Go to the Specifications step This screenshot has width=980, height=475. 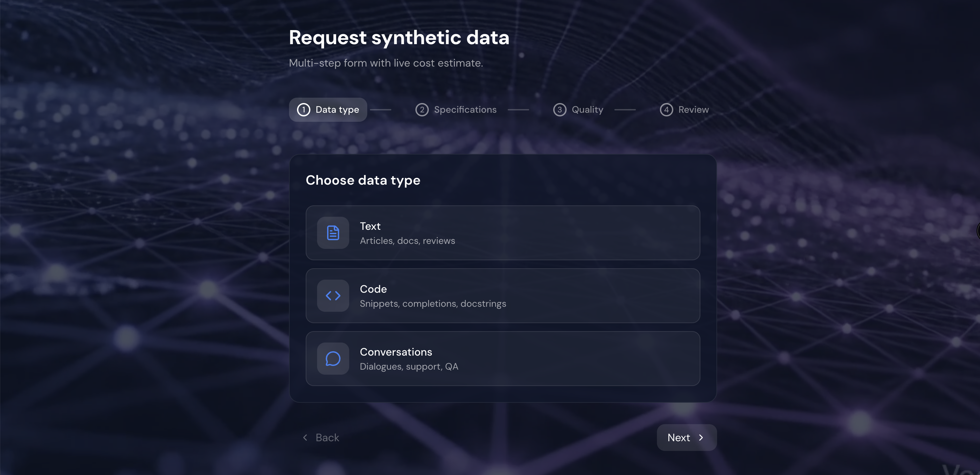click(456, 110)
